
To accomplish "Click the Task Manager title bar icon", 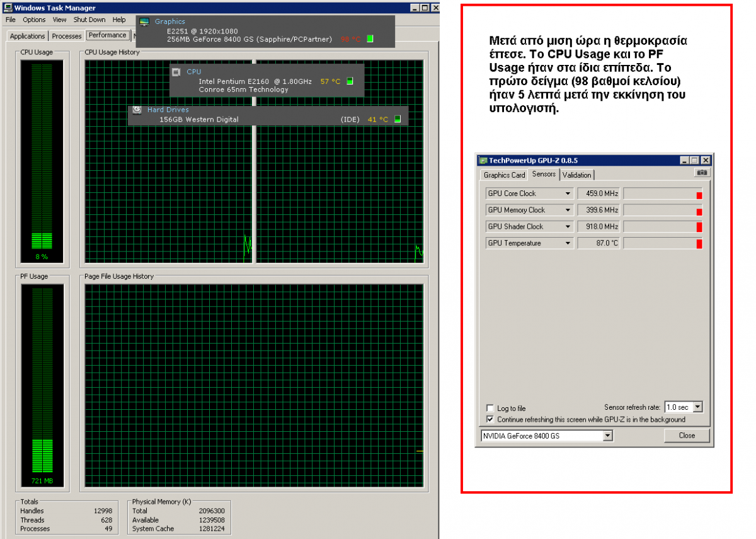I will pyautogui.click(x=7, y=8).
